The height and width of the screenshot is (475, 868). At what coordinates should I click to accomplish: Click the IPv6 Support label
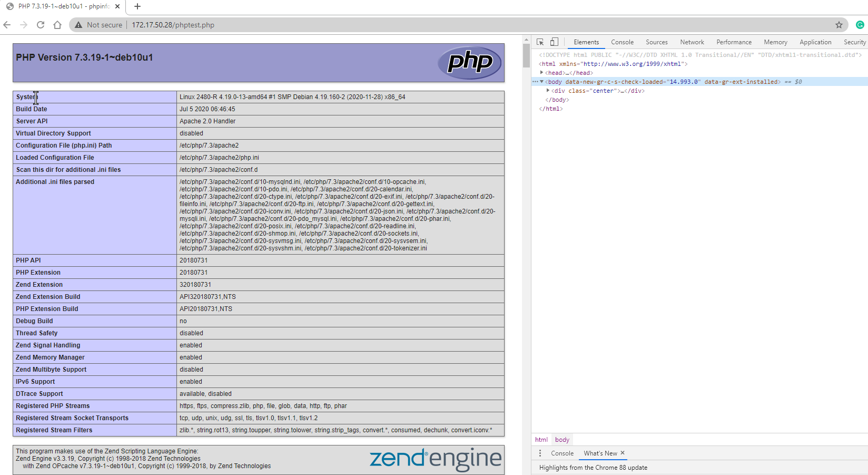[35, 382]
